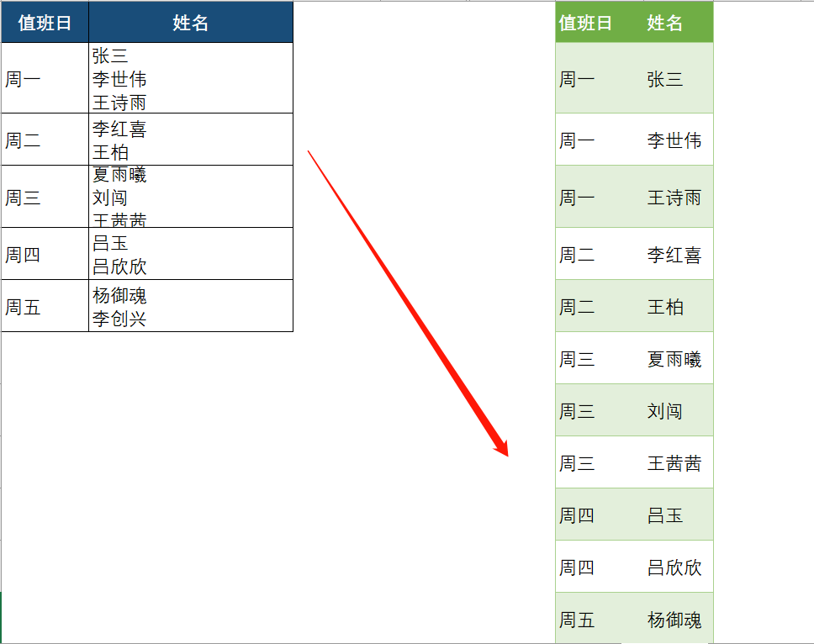Image resolution: width=814 pixels, height=644 pixels.
Task: Select the green header cell 值班日
Action: (x=599, y=23)
